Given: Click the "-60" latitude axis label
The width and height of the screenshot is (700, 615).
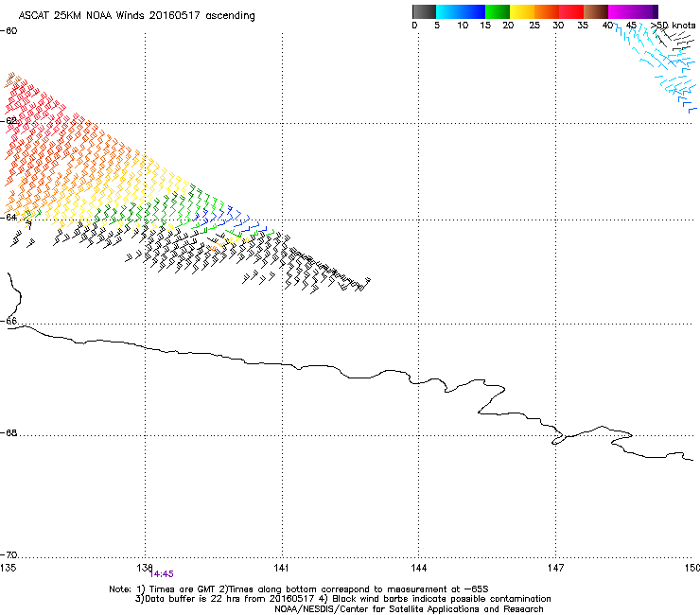Looking at the screenshot, I should [9, 31].
